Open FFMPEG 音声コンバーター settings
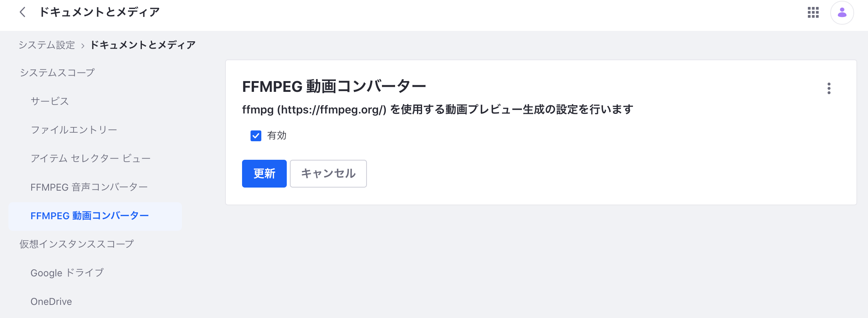This screenshot has height=318, width=868. click(x=89, y=187)
